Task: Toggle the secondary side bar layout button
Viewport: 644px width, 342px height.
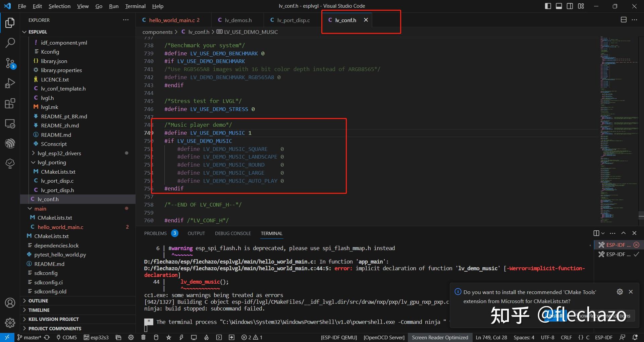Action: coord(570,6)
